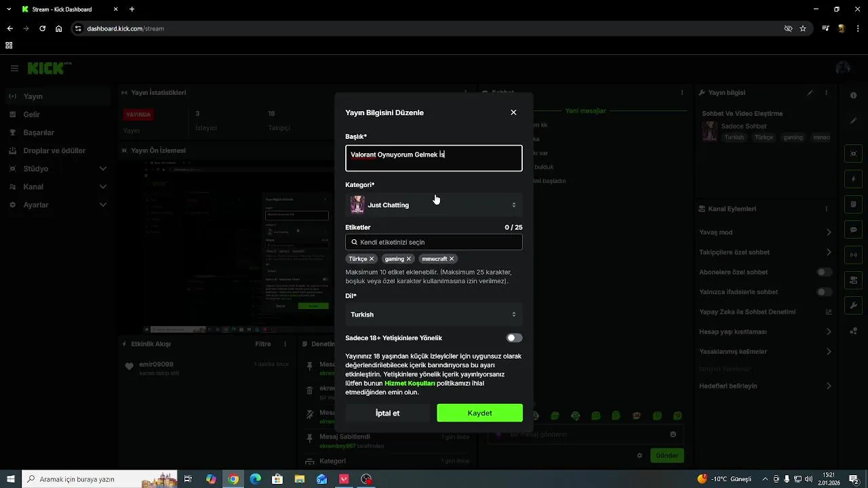Screen dimensions: 868x488
Task: Toggle Yalnızca ifadelerle sohbet switch
Action: [825, 292]
